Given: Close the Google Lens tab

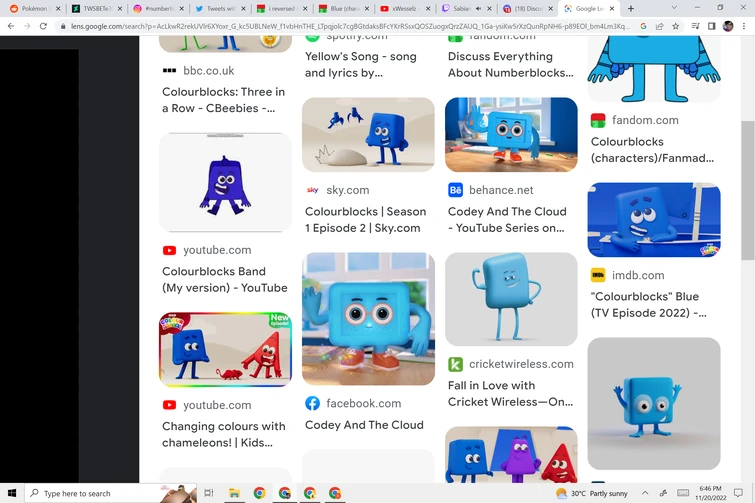Looking at the screenshot, I should click(x=612, y=8).
